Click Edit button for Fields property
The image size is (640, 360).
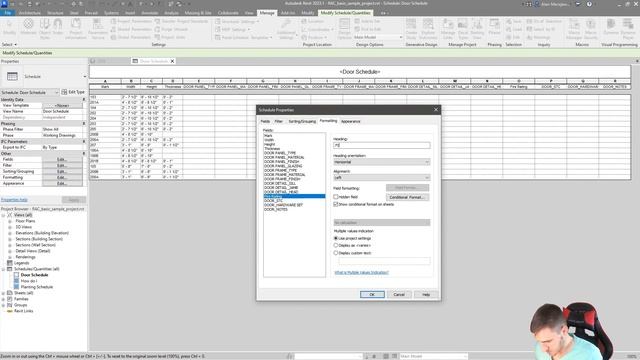pos(62,160)
